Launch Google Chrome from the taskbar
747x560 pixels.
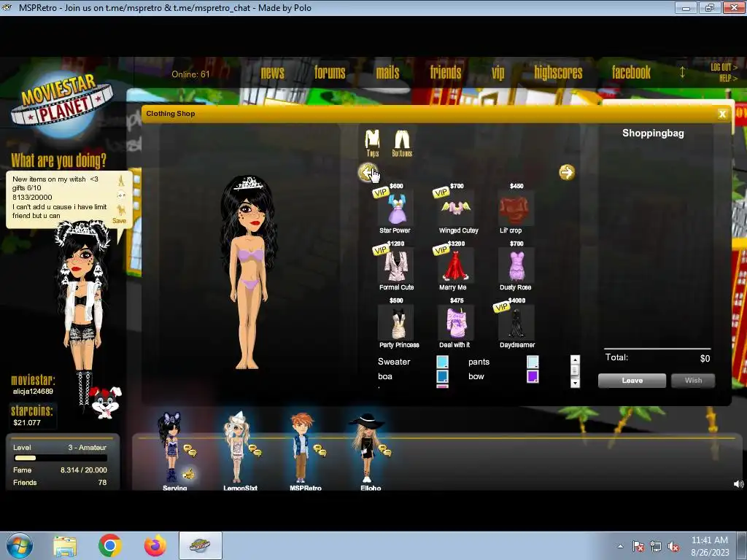pos(109,545)
